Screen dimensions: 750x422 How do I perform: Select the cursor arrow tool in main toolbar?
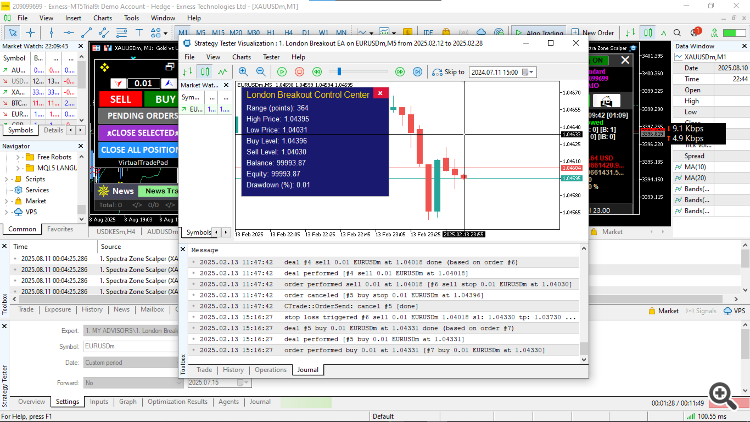[x=13, y=33]
